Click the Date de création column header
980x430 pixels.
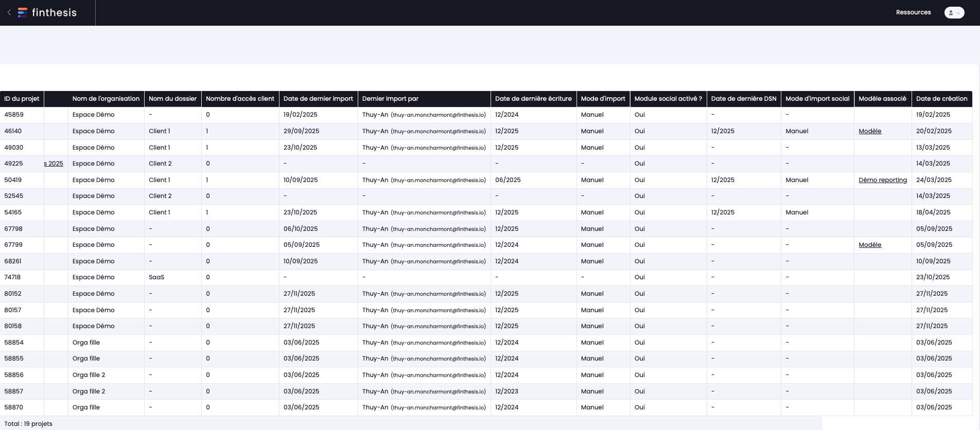tap(941, 99)
